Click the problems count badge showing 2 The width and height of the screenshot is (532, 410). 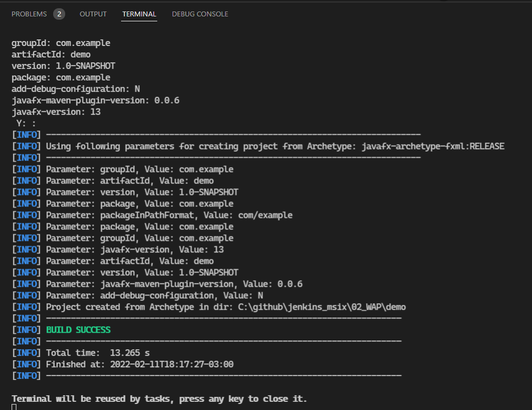[59, 14]
